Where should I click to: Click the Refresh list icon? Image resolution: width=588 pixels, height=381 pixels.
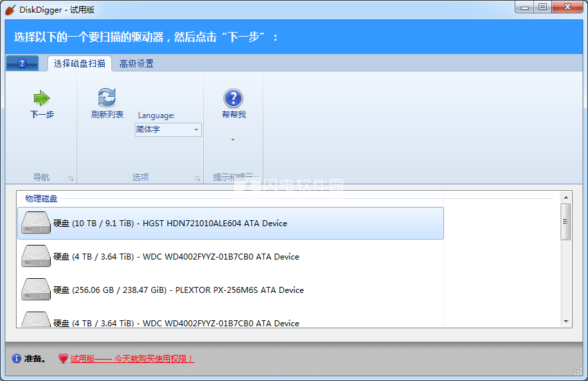[x=107, y=97]
